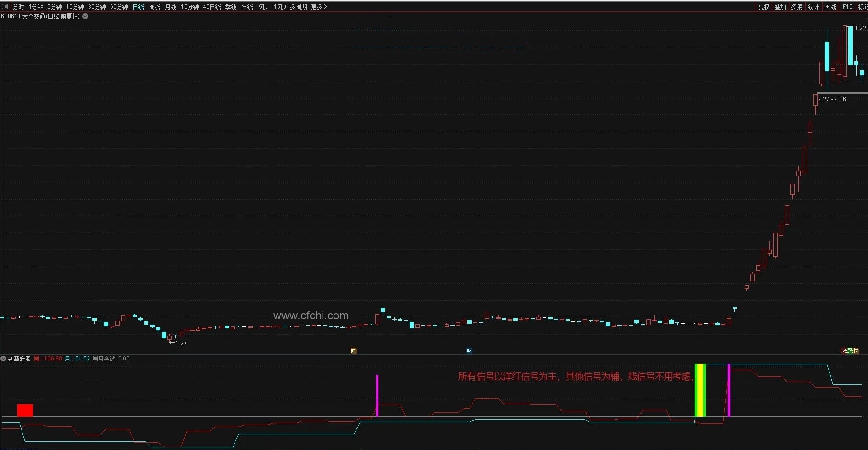Switch to the 分时 intraday tab
The image size is (868, 450).
click(19, 7)
